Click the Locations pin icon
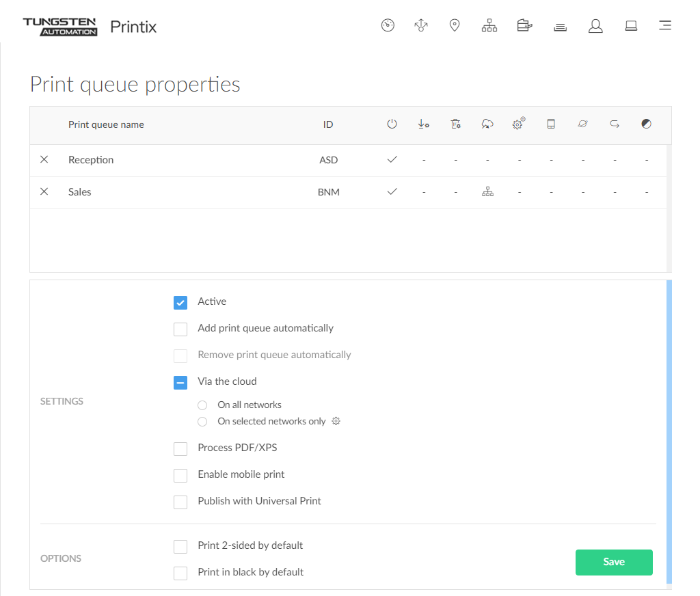This screenshot has height=596, width=700. click(x=455, y=26)
